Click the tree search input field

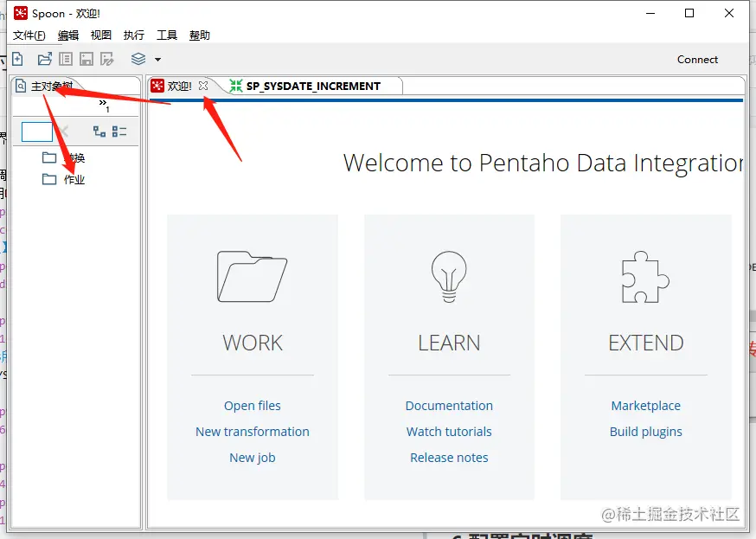click(x=37, y=132)
